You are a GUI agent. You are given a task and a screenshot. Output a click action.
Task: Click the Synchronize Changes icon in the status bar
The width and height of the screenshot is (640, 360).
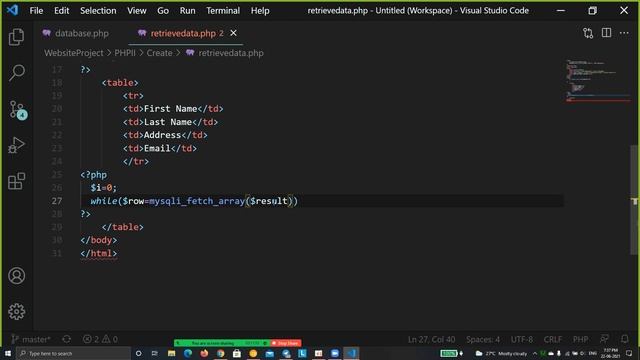click(x=67, y=339)
